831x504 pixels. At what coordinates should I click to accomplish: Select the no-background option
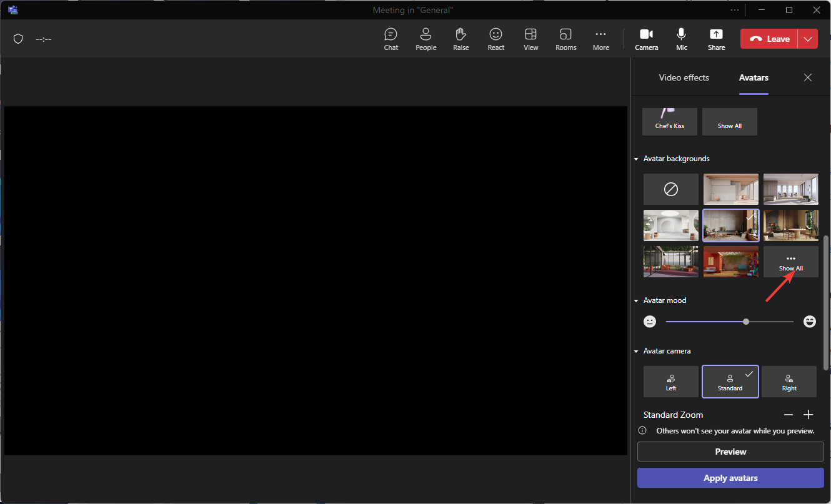[671, 189]
